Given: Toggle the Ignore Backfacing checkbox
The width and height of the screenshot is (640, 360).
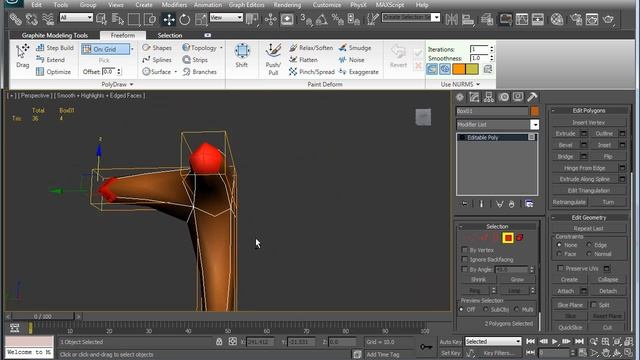Looking at the screenshot, I should click(464, 259).
